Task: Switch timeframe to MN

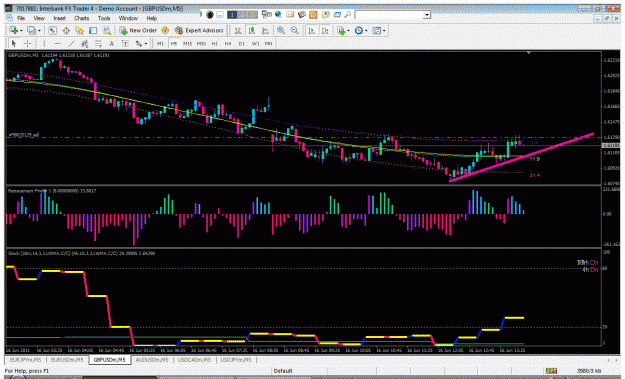Action: pyautogui.click(x=269, y=43)
